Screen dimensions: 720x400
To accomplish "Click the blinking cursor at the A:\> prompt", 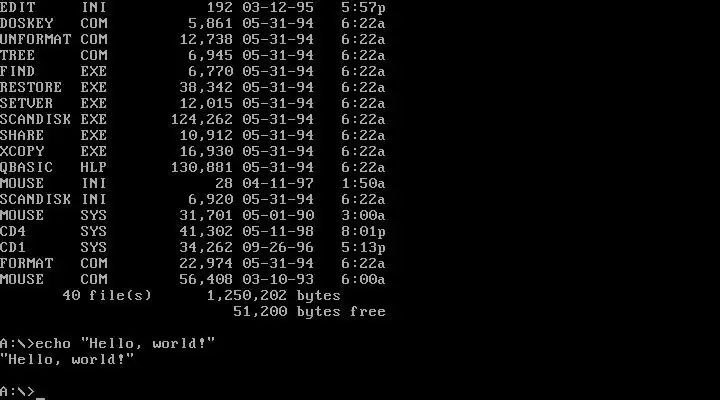I will click(x=40, y=398).
